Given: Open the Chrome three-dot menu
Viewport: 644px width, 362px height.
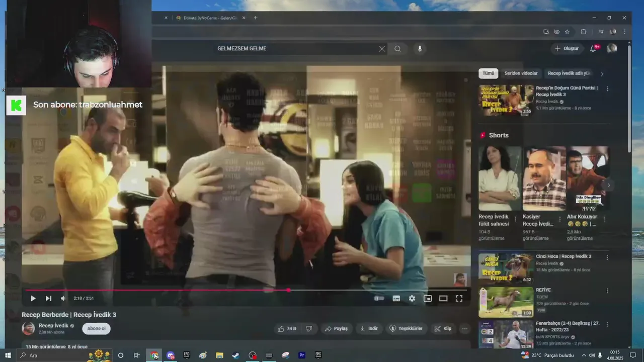Looking at the screenshot, I should coord(624,32).
